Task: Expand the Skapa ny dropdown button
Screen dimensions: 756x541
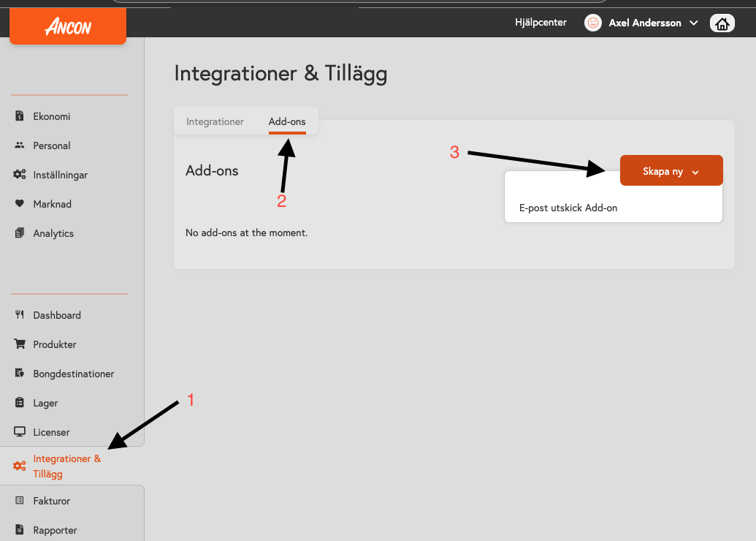Action: point(671,171)
